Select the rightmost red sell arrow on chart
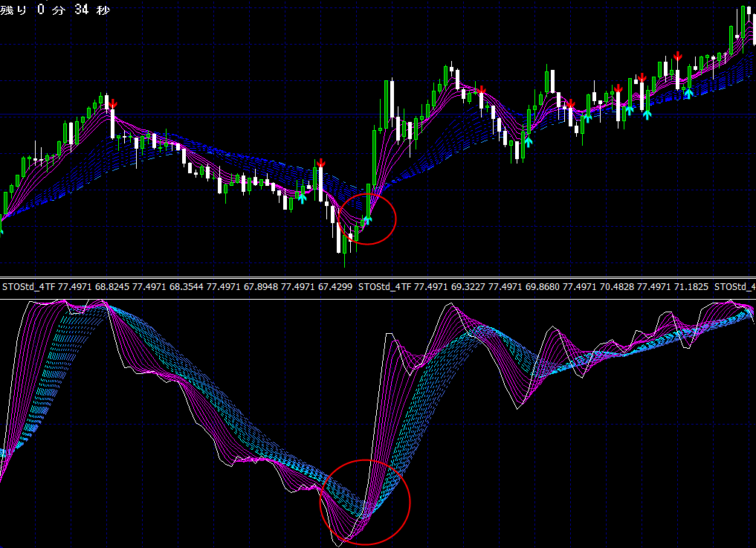This screenshot has width=756, height=548. (678, 57)
